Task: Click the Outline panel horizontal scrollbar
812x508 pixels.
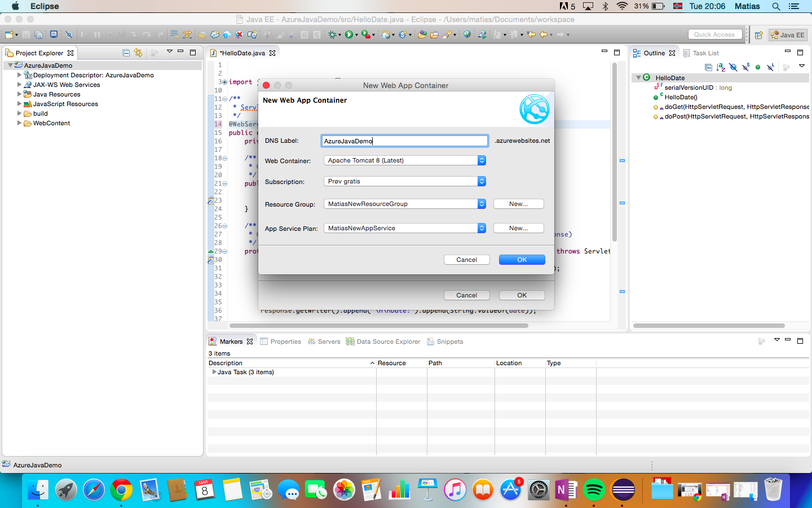Action: [709, 326]
